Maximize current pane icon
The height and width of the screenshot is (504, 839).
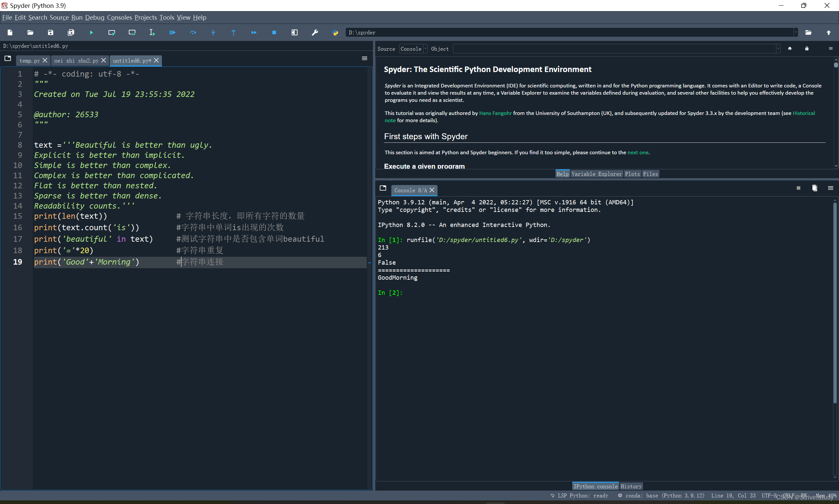click(x=294, y=33)
